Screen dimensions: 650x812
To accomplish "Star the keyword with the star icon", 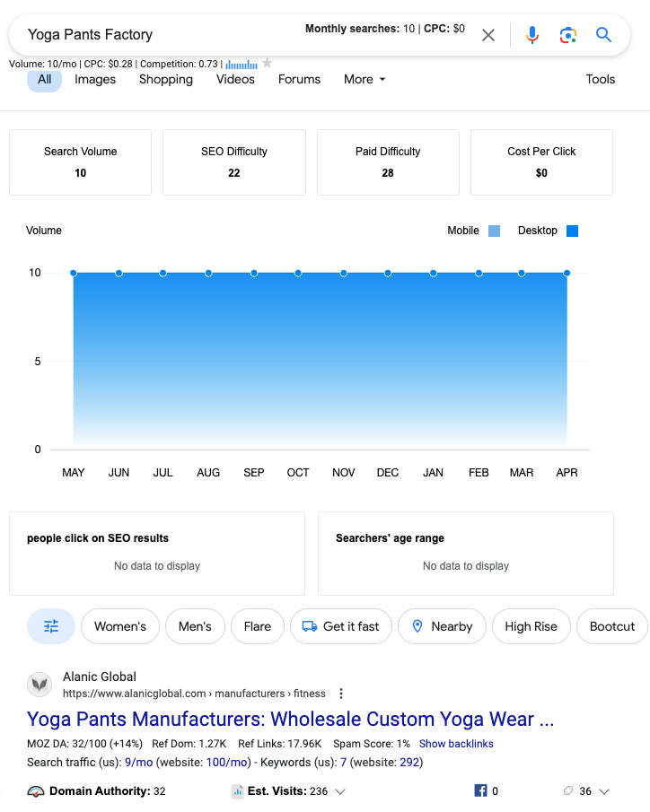I will (x=267, y=64).
